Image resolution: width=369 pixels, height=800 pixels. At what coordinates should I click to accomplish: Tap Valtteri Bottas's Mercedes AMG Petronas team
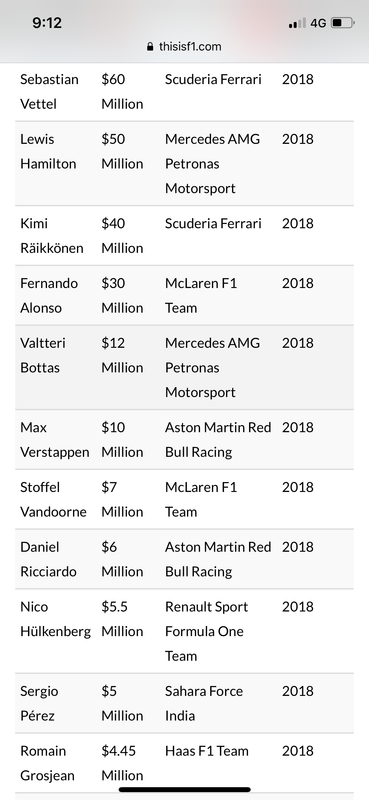pos(212,367)
